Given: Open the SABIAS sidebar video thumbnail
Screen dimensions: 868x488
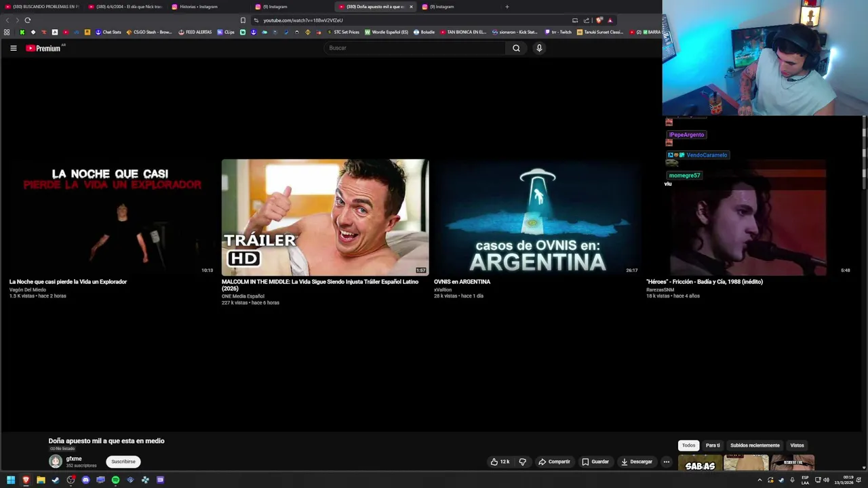Looking at the screenshot, I should [x=700, y=464].
